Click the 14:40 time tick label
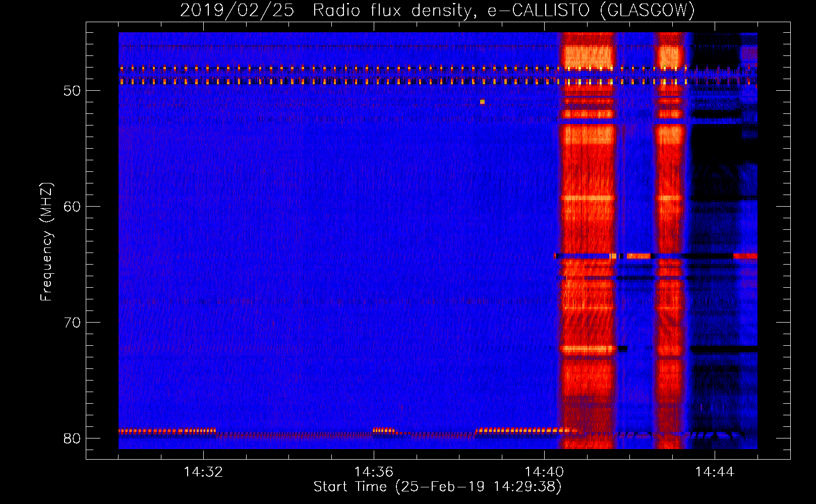 (544, 472)
